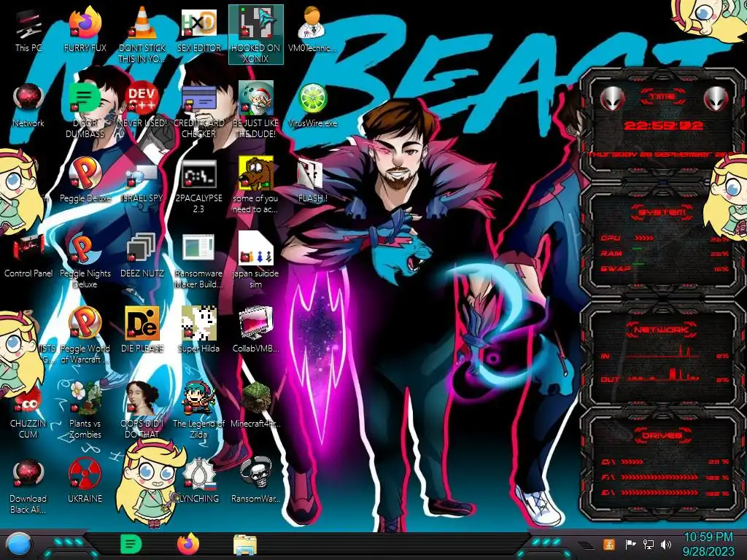Launch Firefox from the taskbar

pyautogui.click(x=188, y=544)
